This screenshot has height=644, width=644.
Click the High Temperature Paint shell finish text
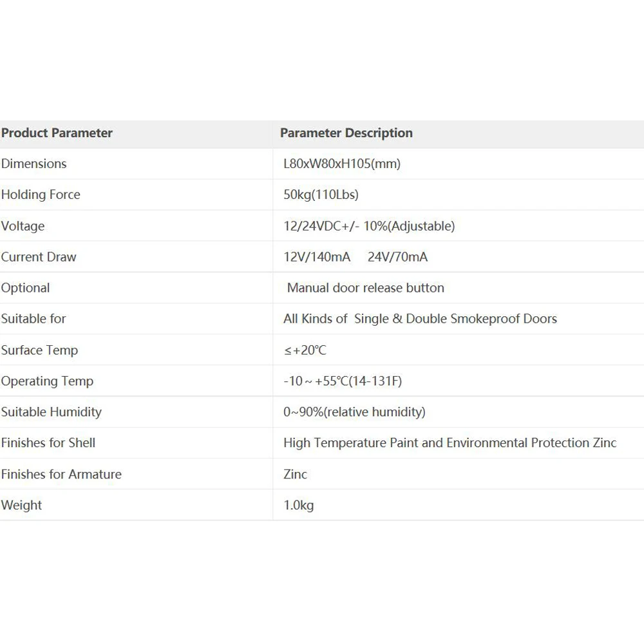450,443
